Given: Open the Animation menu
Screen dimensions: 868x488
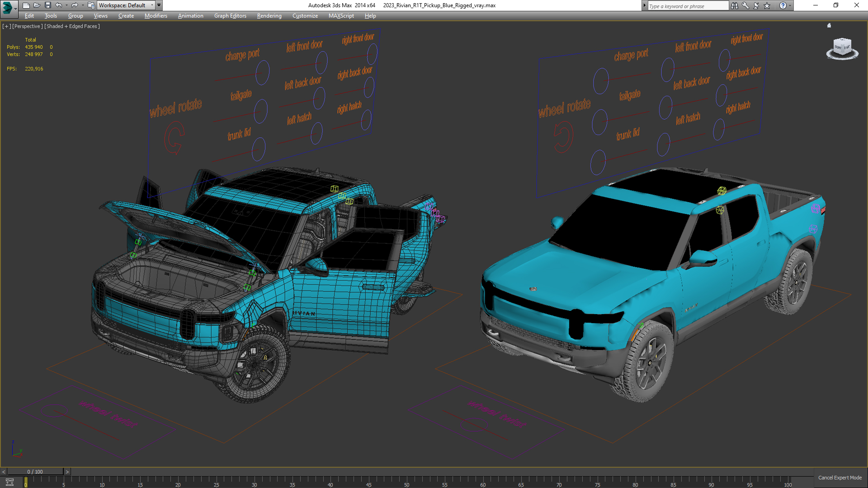Looking at the screenshot, I should [x=190, y=16].
